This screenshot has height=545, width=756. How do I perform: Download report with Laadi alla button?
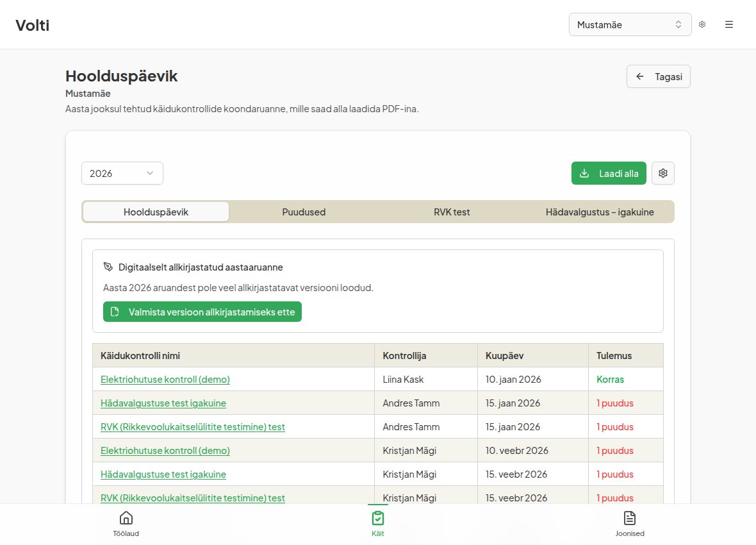(x=609, y=173)
